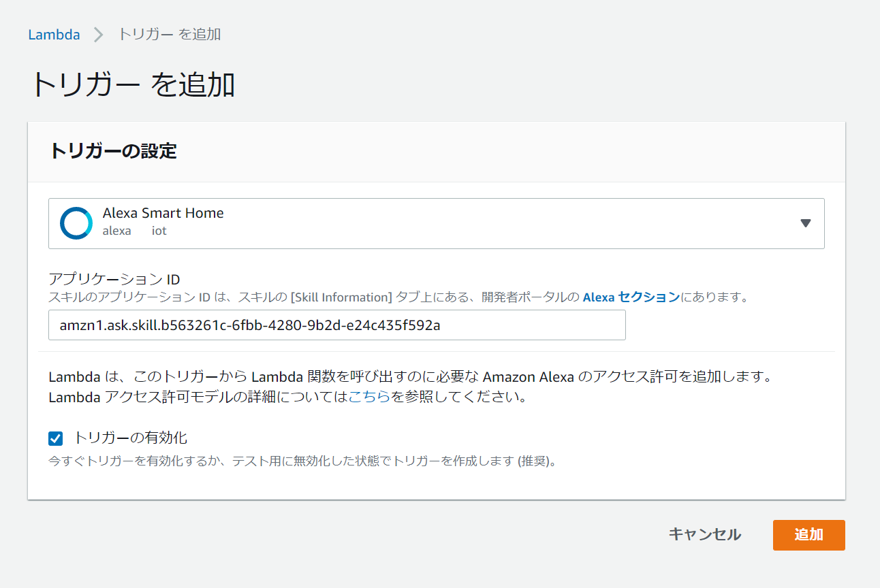880x588 pixels.
Task: Toggle the トリガーの有効化 checkbox
Action: click(56, 438)
